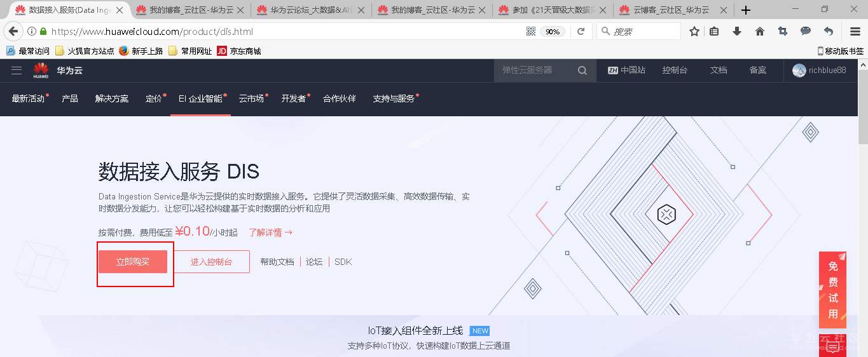Open the 文档 header link

719,71
